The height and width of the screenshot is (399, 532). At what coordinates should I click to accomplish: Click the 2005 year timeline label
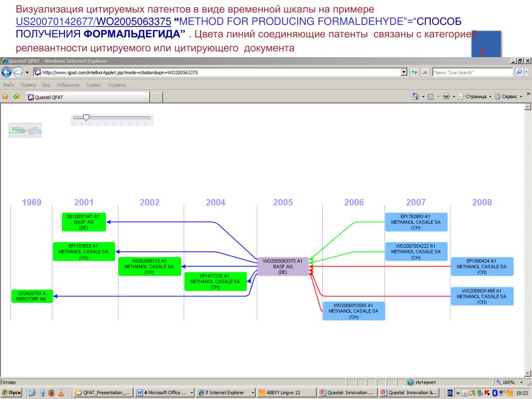283,202
